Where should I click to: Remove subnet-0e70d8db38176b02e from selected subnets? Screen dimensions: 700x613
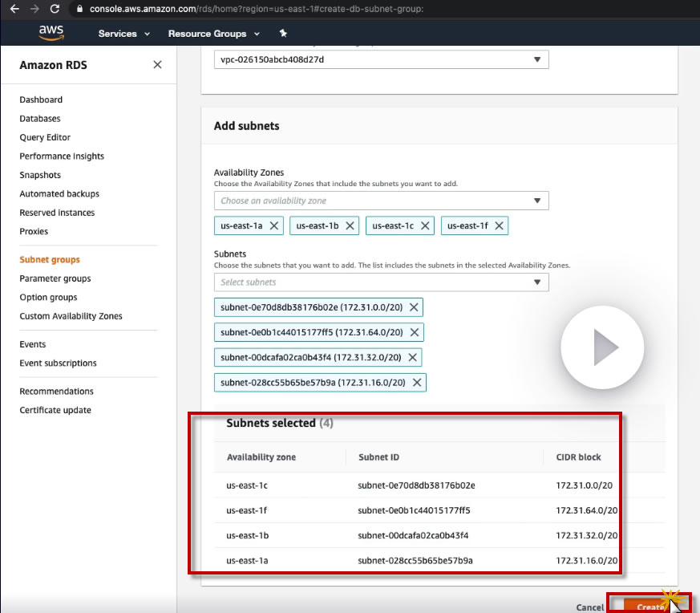click(414, 307)
